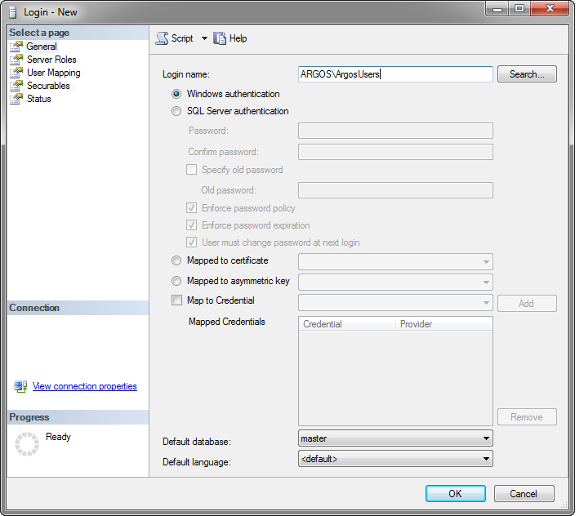Open the Default language dropdown
This screenshot has height=516, width=576.
point(395,459)
